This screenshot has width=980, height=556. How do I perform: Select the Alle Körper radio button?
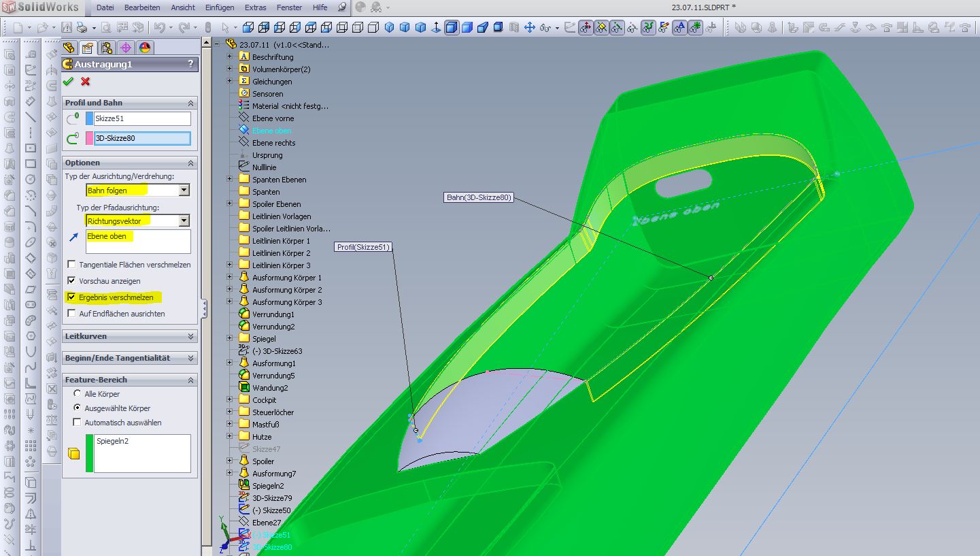(x=77, y=394)
